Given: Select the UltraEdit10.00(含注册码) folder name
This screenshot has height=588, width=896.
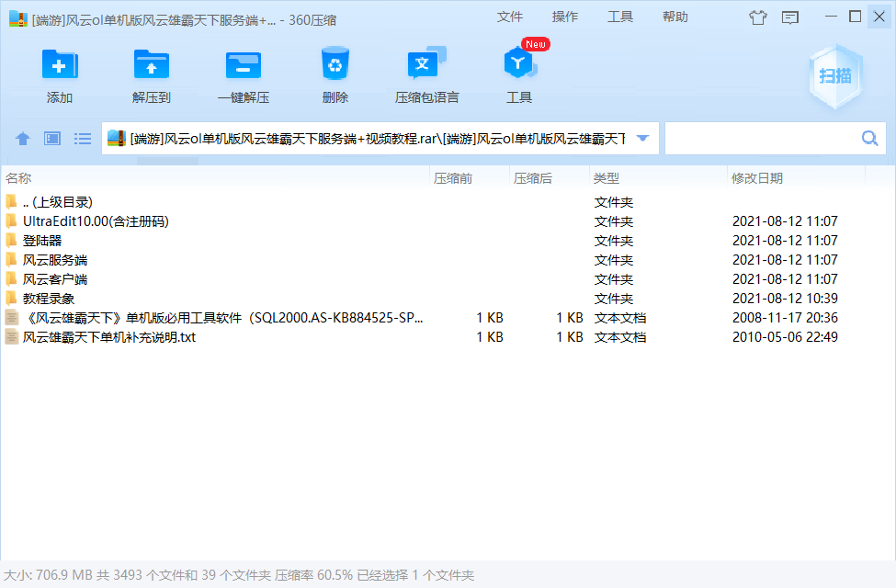Looking at the screenshot, I should pyautogui.click(x=96, y=221).
